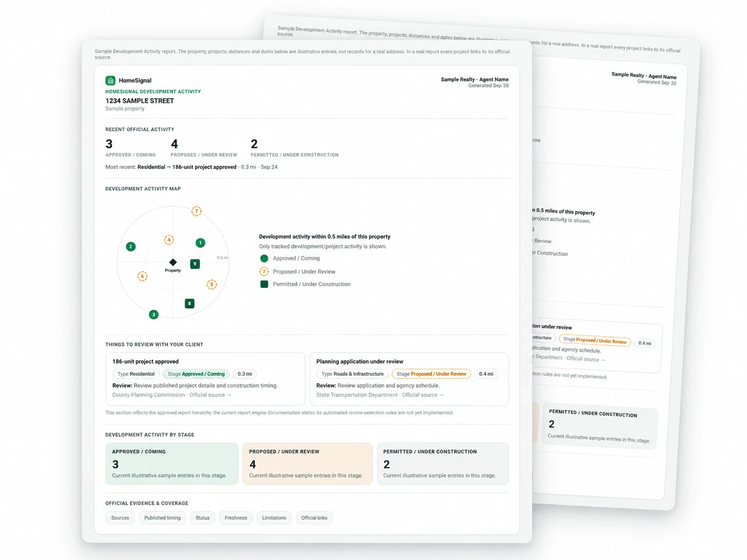
Task: Select proposed map marker 7
Action: tap(197, 211)
